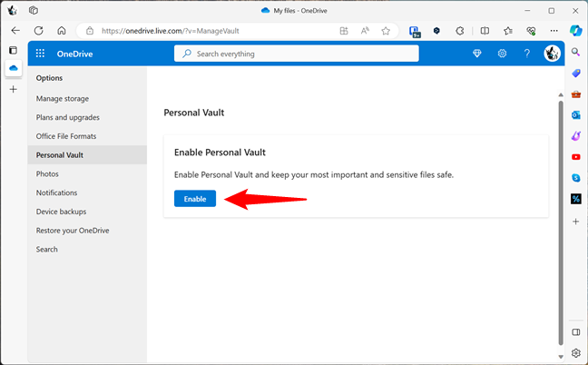Image resolution: width=588 pixels, height=365 pixels.
Task: Open sidebar settings gear at bottom
Action: [x=575, y=352]
